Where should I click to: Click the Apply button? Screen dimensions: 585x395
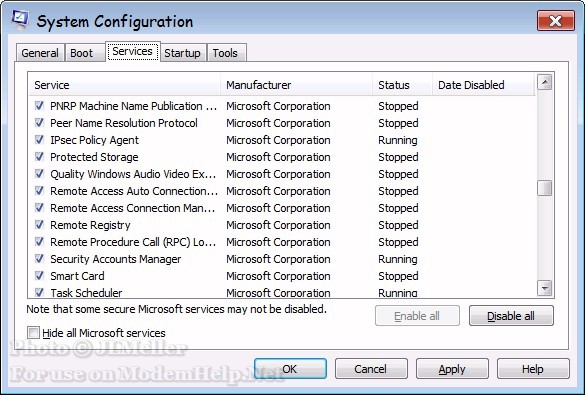click(x=452, y=369)
